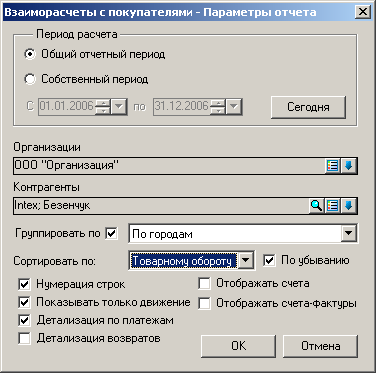The height and width of the screenshot is (373, 376).
Task: Click magnifier search icon in Контрагенты field
Action: [316, 206]
